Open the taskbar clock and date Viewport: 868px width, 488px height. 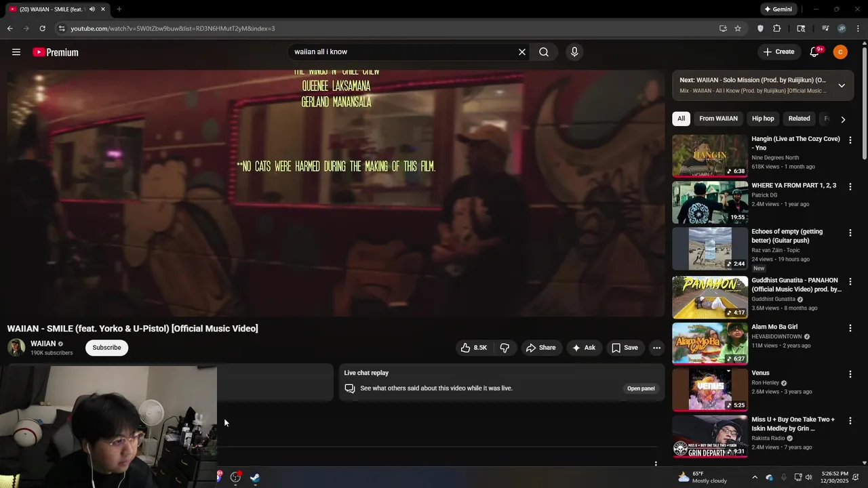click(834, 477)
